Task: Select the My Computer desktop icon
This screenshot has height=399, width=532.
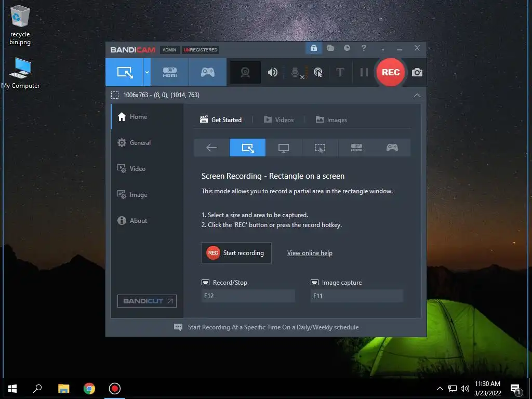Action: click(21, 73)
